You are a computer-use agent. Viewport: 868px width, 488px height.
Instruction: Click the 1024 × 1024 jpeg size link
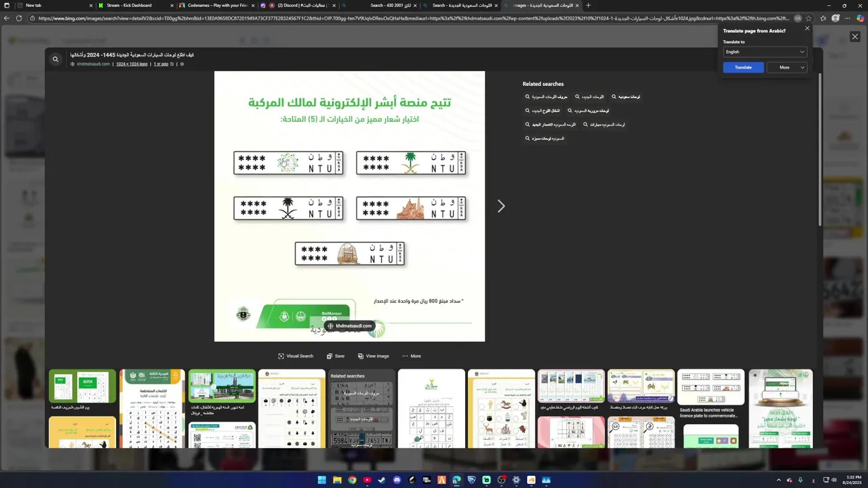(132, 64)
